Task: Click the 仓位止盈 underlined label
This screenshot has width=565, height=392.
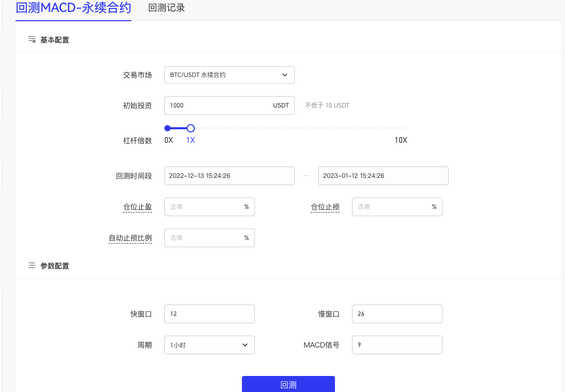Action: pyautogui.click(x=138, y=207)
